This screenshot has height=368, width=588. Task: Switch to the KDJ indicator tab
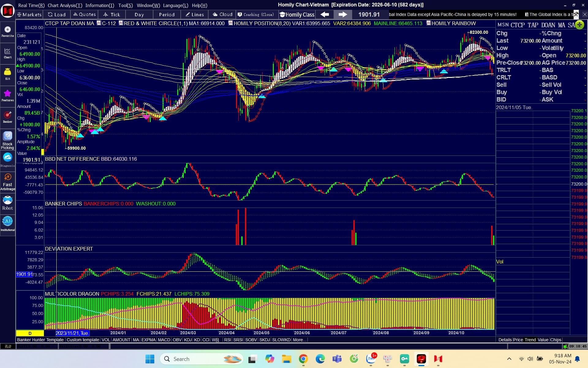(x=188, y=340)
